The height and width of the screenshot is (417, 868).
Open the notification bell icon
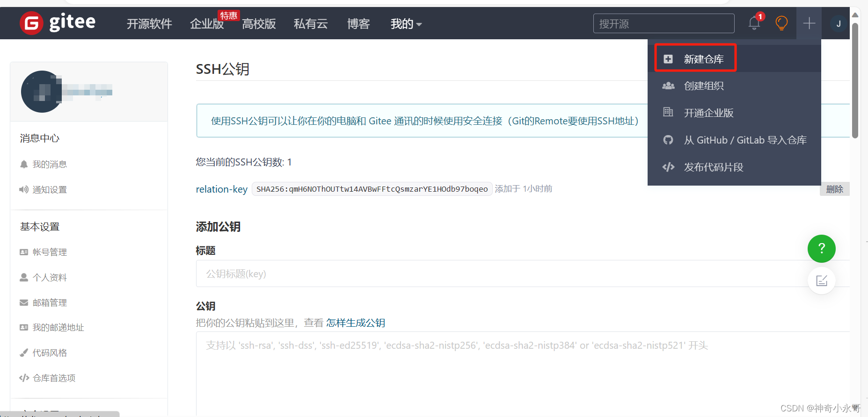point(754,23)
